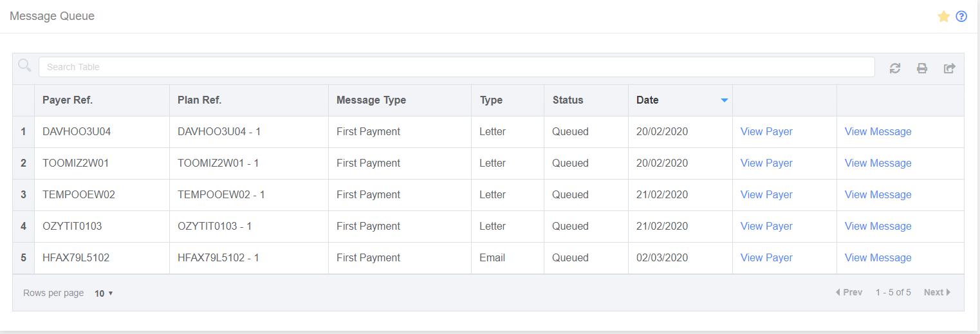Click First Payment in DAVHOO3U04 row

368,131
